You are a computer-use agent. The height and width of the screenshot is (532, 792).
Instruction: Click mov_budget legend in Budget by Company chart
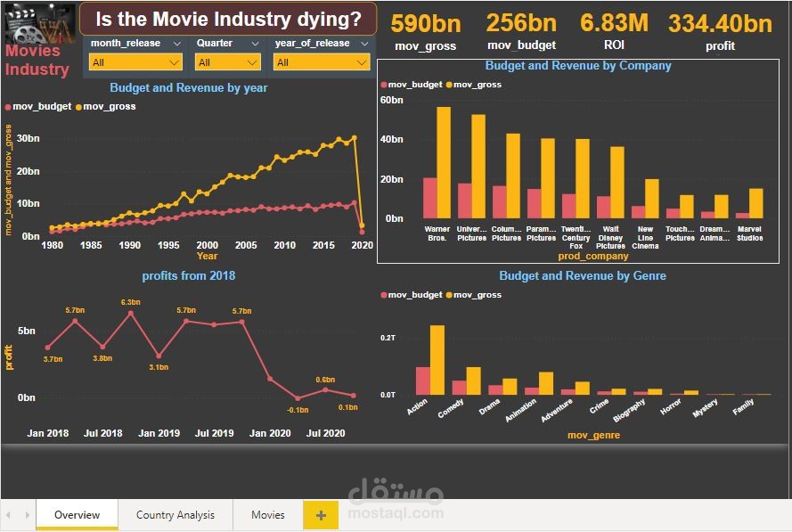click(x=412, y=85)
